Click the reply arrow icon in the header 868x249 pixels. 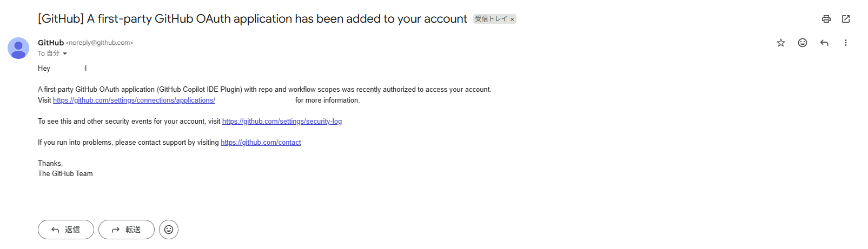tap(824, 43)
